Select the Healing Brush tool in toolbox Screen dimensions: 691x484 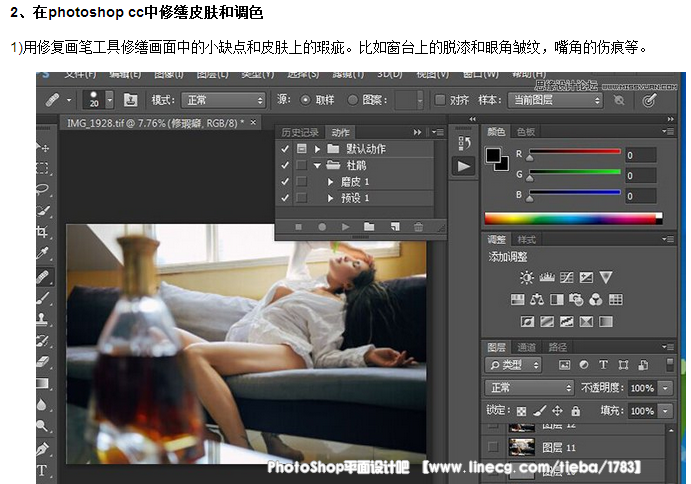pos(43,277)
